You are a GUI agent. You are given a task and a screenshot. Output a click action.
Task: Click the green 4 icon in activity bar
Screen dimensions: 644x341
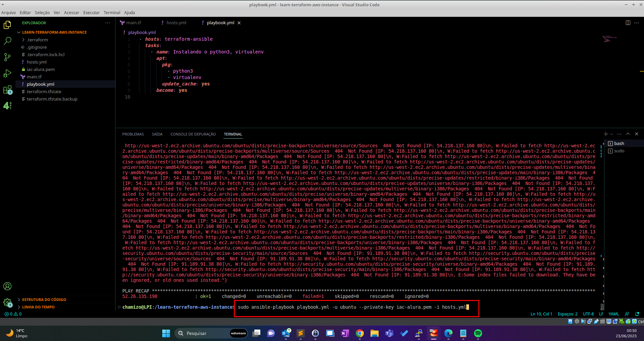click(7, 106)
